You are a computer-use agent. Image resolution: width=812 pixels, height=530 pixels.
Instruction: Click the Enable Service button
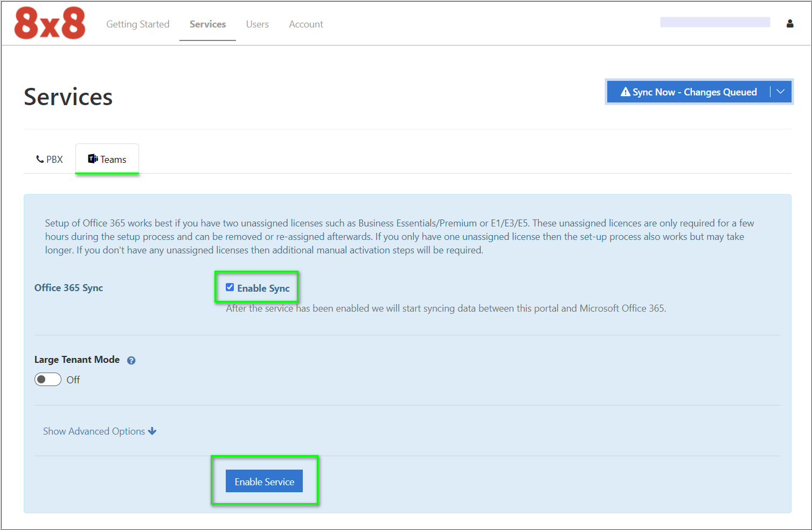264,481
